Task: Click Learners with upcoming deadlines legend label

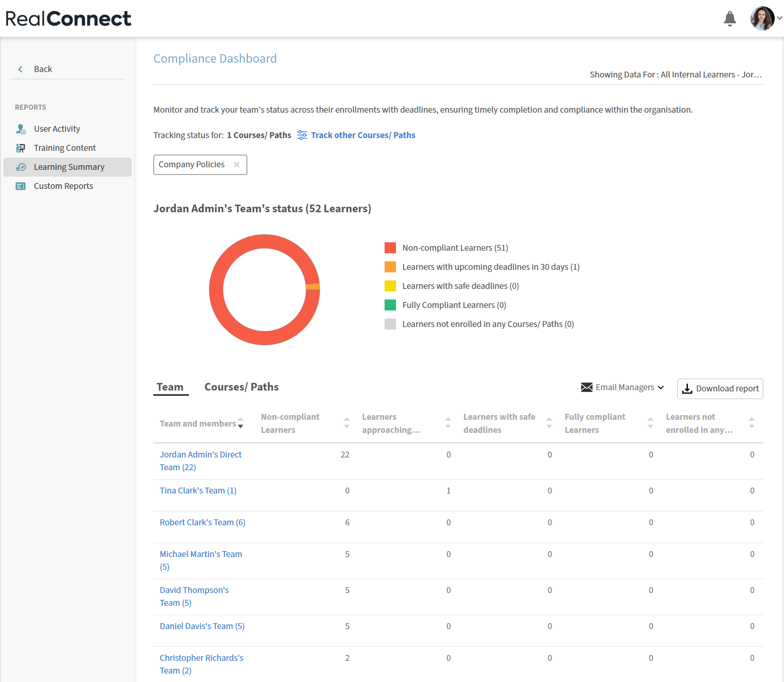Action: coord(491,267)
